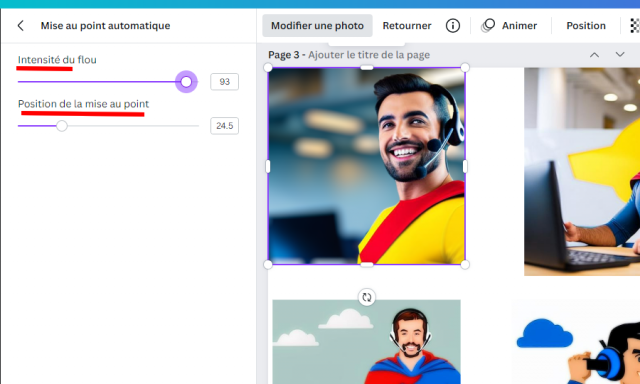
Task: Select the laptop photo on the right
Action: click(x=582, y=171)
